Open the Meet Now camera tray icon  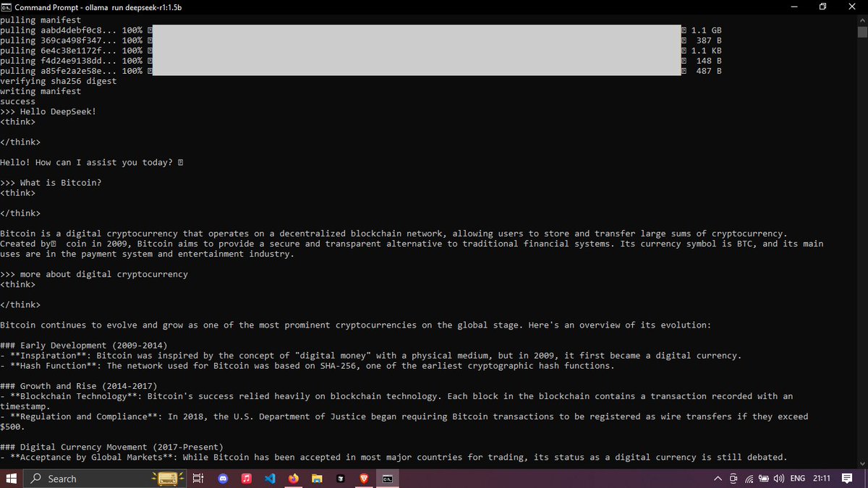click(x=733, y=479)
